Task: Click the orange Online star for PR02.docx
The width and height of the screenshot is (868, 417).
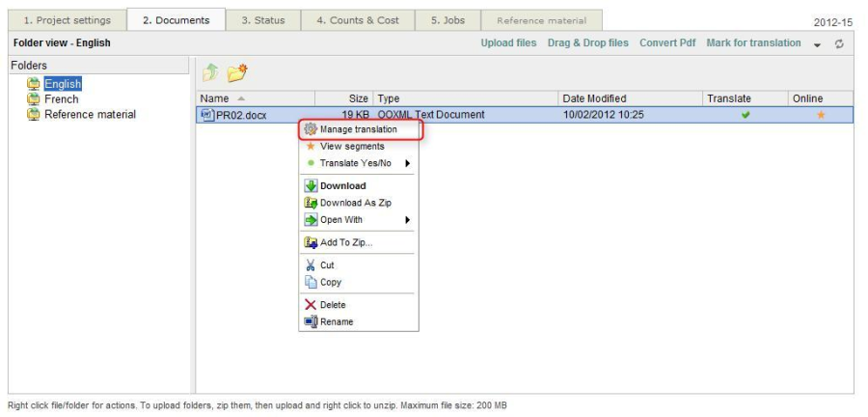Action: (821, 115)
